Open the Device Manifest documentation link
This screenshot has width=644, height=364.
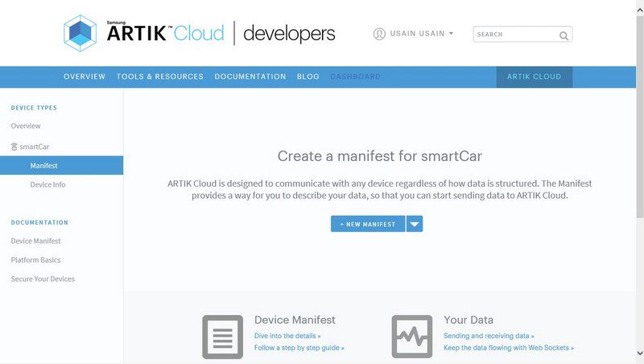click(35, 241)
